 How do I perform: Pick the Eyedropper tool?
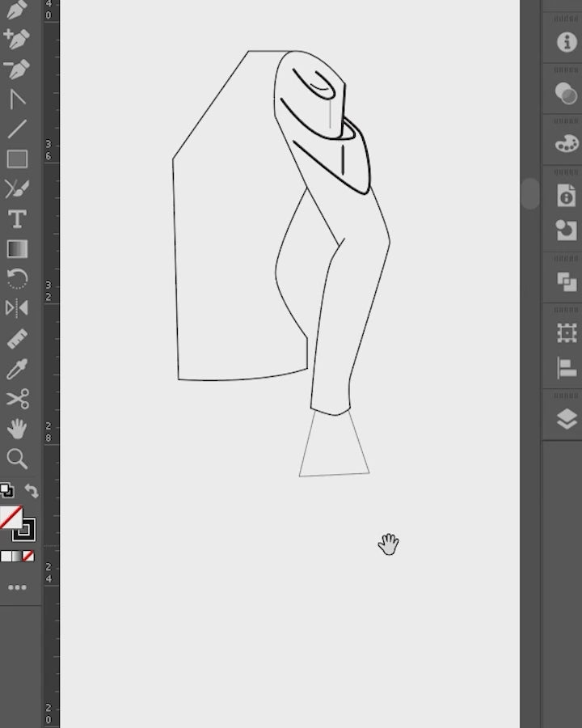[x=16, y=370]
